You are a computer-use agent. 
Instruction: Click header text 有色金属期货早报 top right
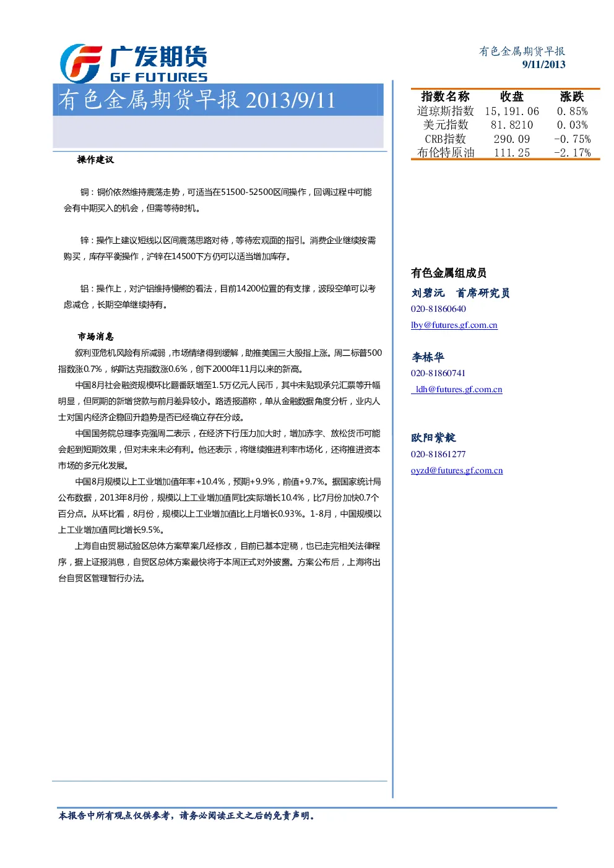click(x=522, y=51)
